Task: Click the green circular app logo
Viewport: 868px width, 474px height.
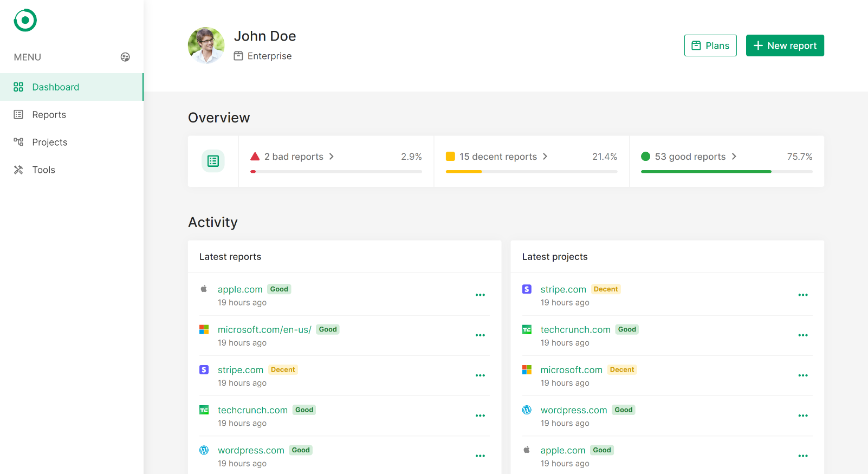Action: pyautogui.click(x=25, y=21)
